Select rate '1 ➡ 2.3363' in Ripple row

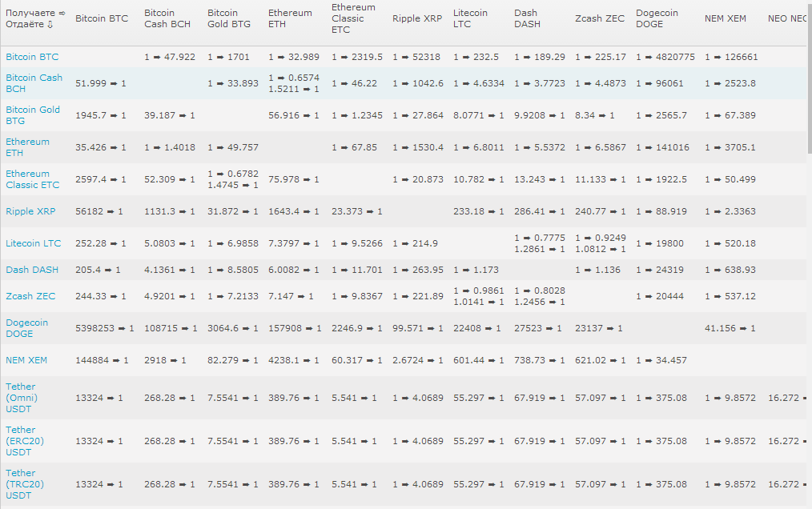tap(730, 211)
